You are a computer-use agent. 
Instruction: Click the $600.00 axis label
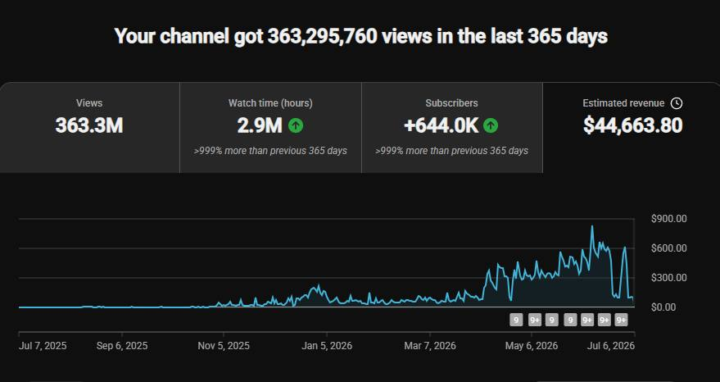tap(669, 248)
